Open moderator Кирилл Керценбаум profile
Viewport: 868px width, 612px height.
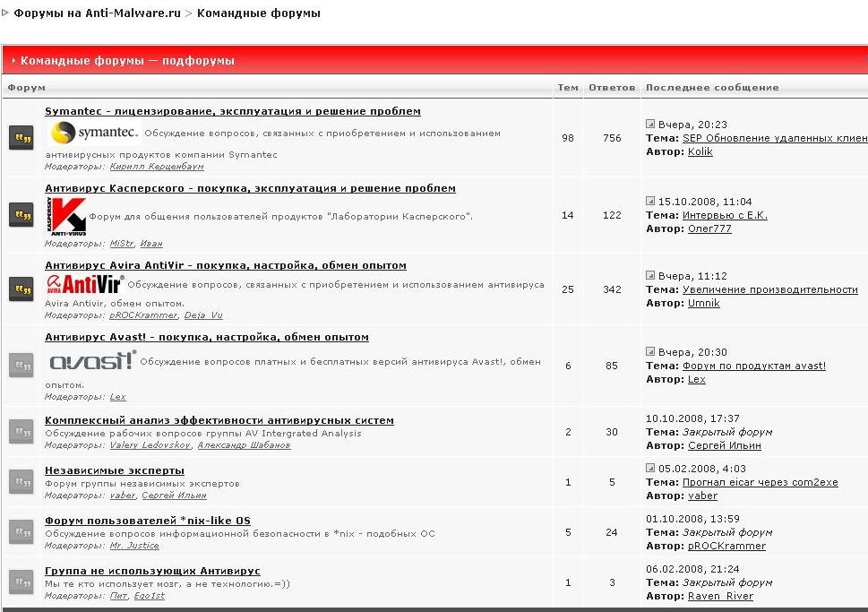[157, 167]
